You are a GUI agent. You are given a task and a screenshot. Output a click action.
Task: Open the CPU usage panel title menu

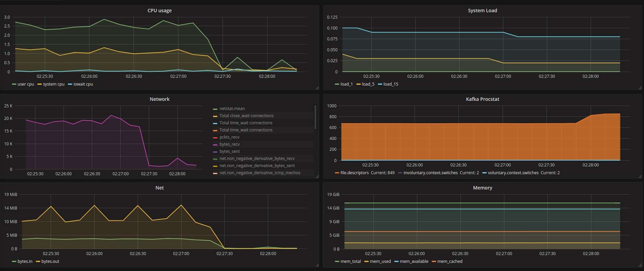[159, 11]
